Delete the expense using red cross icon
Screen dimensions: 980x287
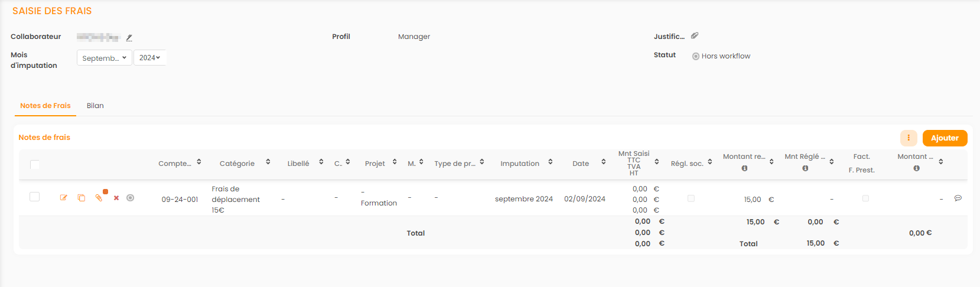pos(116,198)
